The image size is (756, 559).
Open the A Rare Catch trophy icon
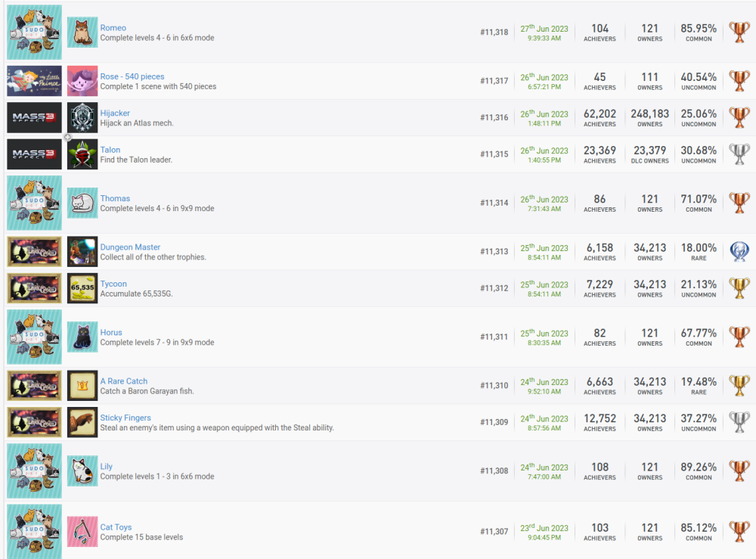[x=82, y=386]
